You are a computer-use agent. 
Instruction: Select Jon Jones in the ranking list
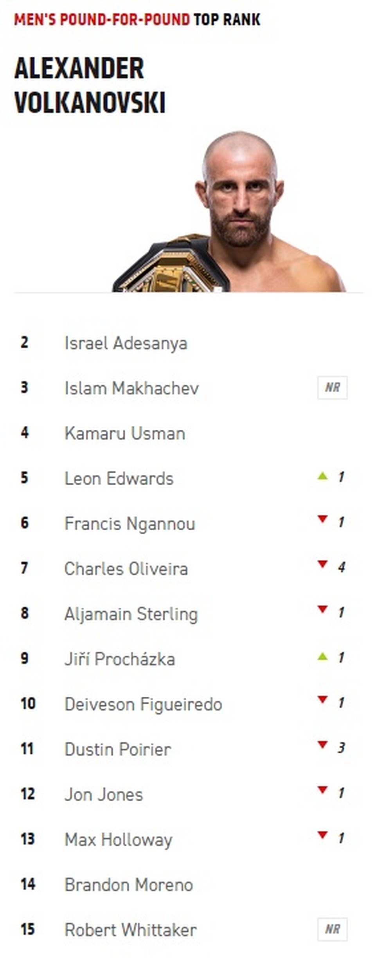tap(104, 794)
